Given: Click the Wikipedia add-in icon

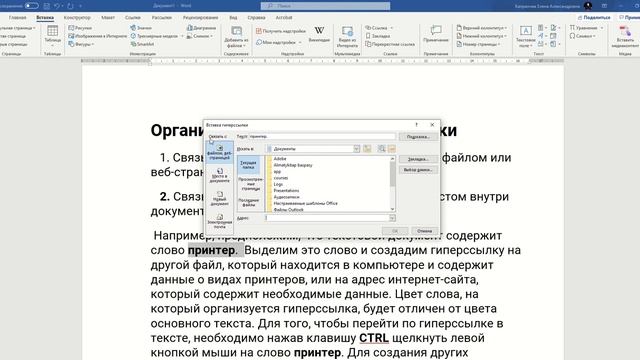Looking at the screenshot, I should [x=319, y=34].
